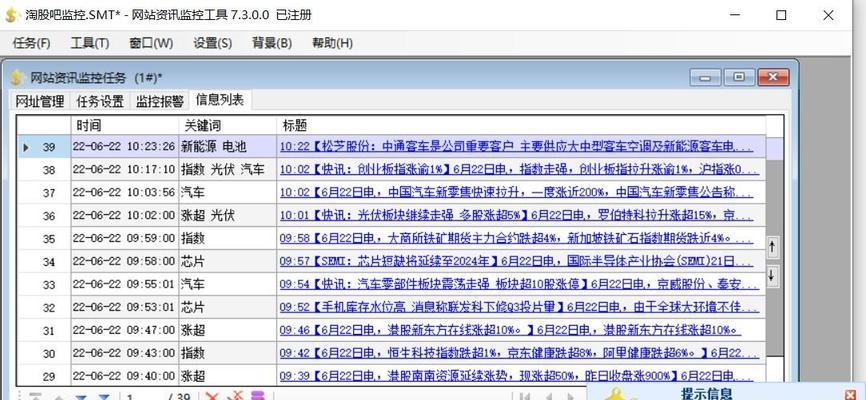
Task: Switch to the 任务设置 tab
Action: tap(100, 101)
